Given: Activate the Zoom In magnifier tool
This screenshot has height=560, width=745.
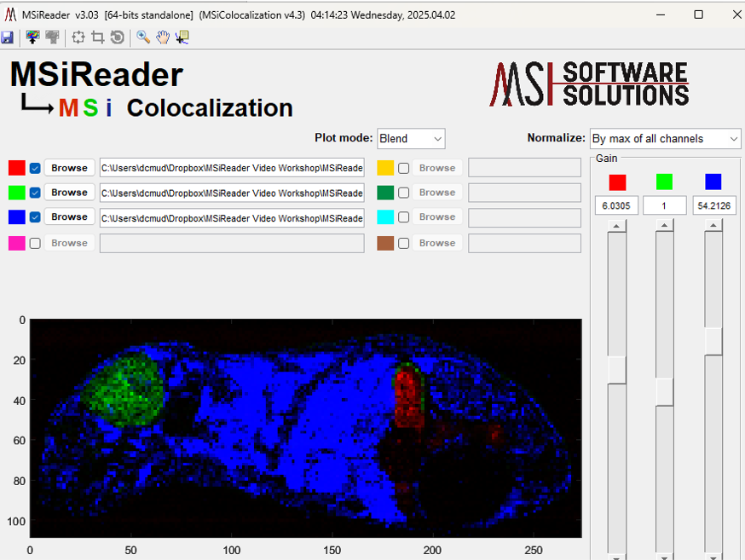Looking at the screenshot, I should click(143, 37).
